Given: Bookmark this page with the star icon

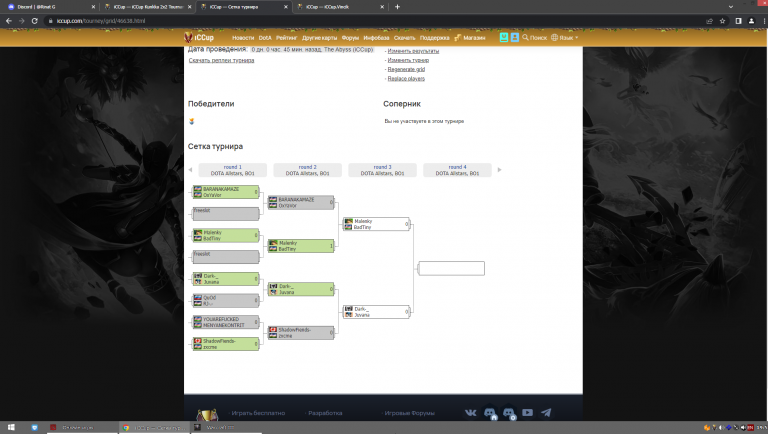Looking at the screenshot, I should point(722,21).
